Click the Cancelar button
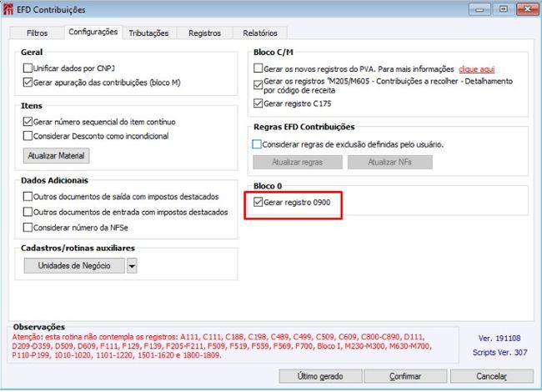 (x=491, y=376)
